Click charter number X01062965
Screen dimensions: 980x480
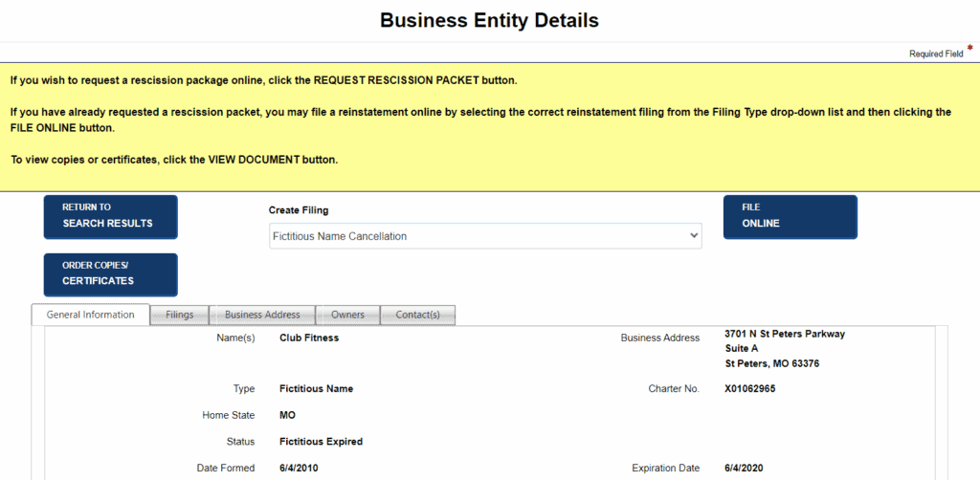tap(749, 389)
